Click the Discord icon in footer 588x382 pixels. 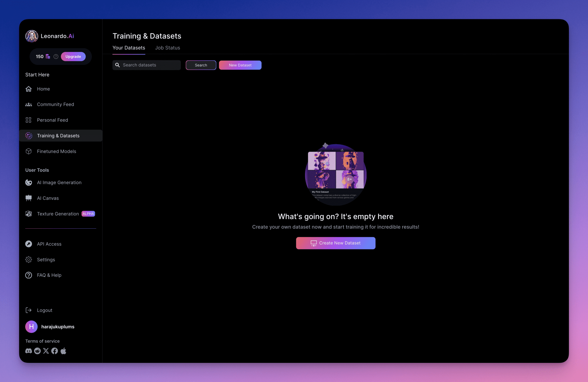click(x=28, y=351)
